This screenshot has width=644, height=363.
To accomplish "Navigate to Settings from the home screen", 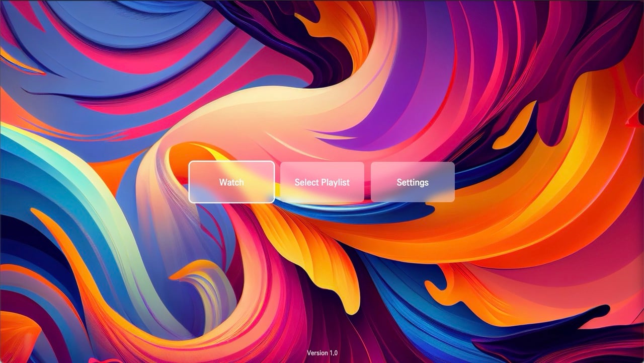I will [x=413, y=182].
